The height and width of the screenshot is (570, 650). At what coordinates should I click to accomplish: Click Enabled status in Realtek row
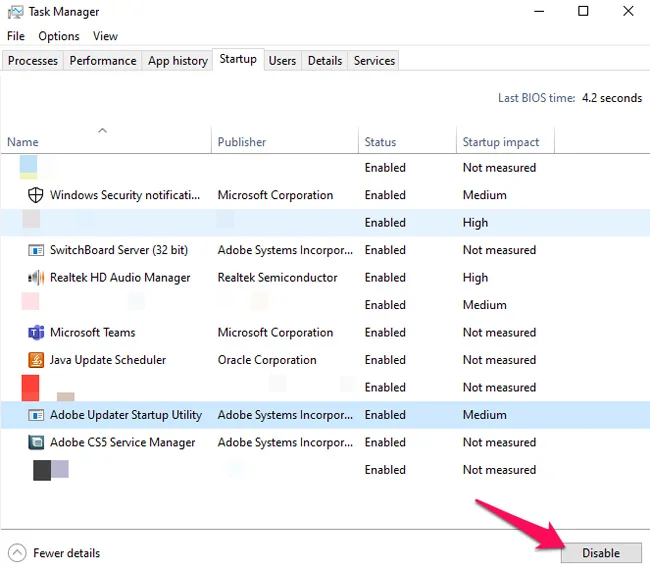pyautogui.click(x=385, y=277)
